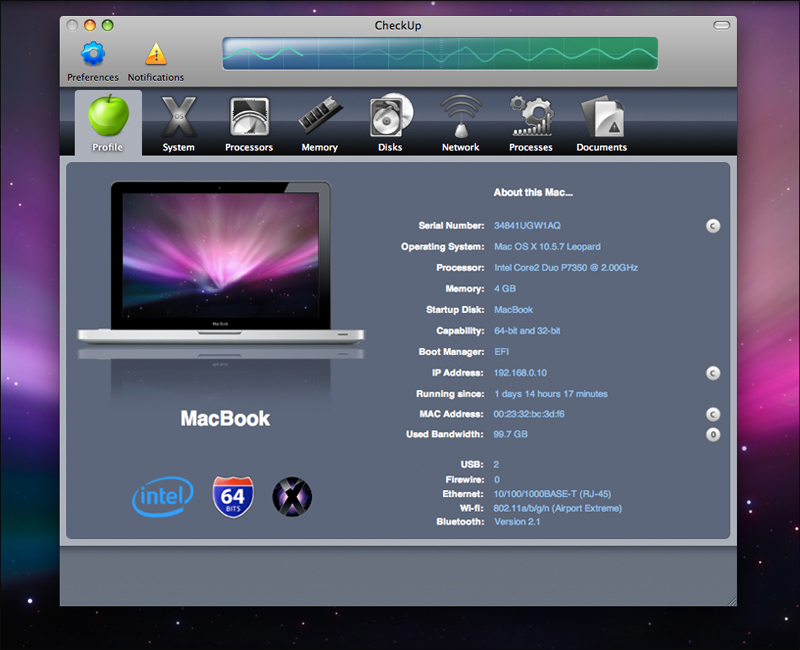Click the Ethernet value 10/100/1000BASE-T (RJ-45)
Screen dimensions: 800x650
point(552,494)
